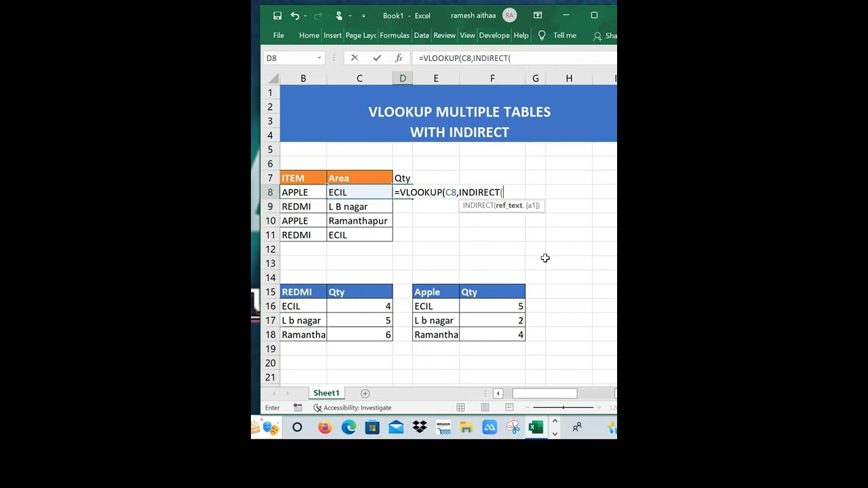The image size is (868, 488).
Task: Open Amazon shortcut on the taskbar
Action: [x=443, y=427]
